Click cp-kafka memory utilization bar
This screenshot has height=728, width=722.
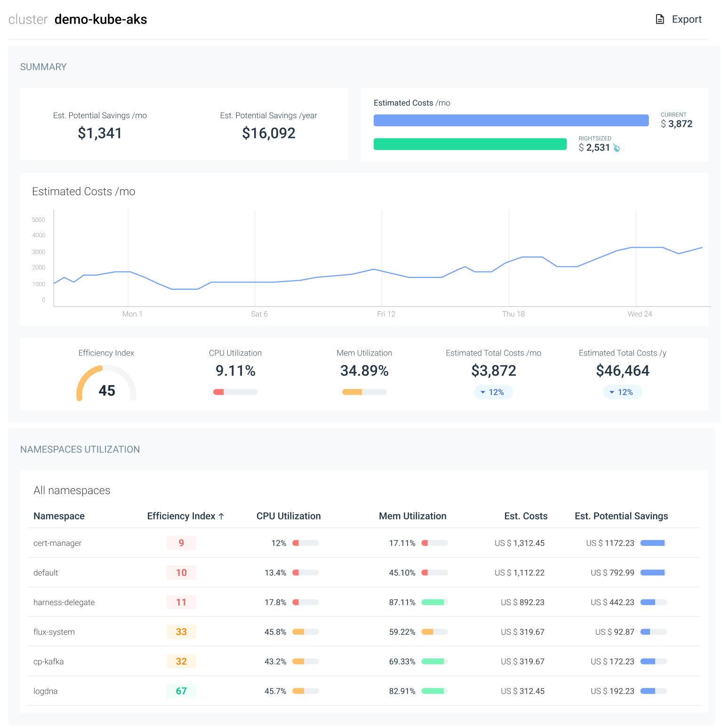(434, 662)
